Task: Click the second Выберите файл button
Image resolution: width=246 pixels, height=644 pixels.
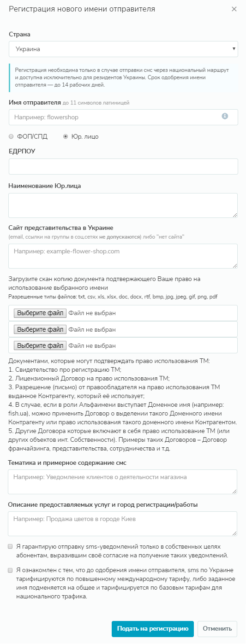Action: click(x=40, y=329)
